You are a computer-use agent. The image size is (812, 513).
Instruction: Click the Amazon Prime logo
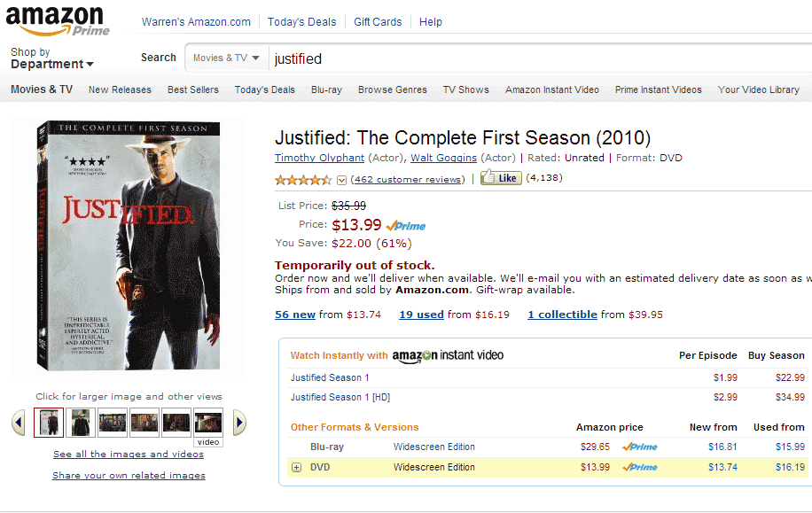(x=58, y=19)
